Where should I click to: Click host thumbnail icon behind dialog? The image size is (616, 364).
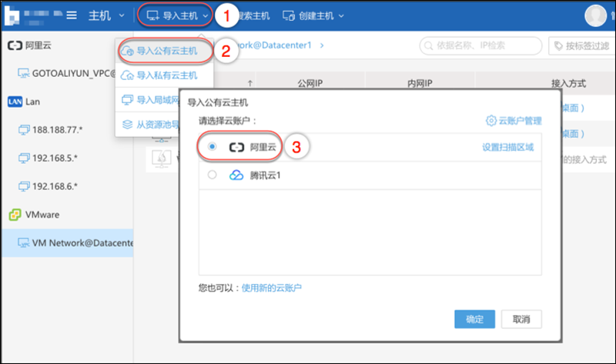click(x=162, y=159)
